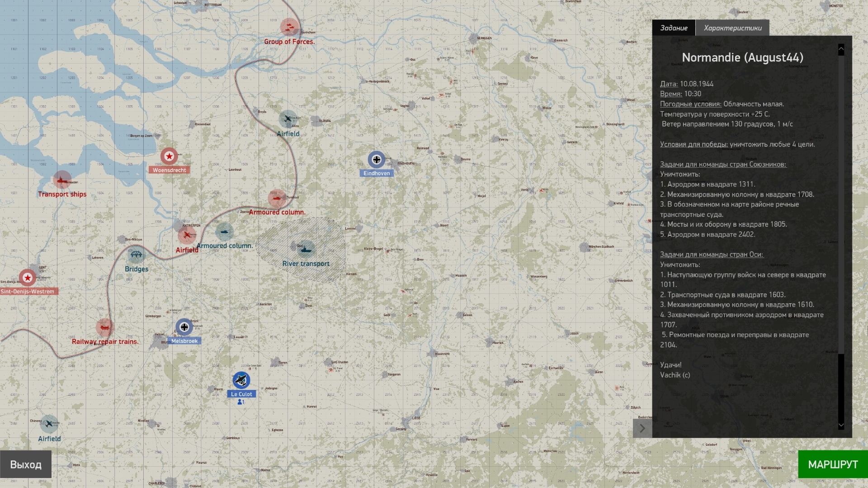Click the Airfield icon near Tilburg
This screenshot has width=868, height=488.
click(x=288, y=119)
